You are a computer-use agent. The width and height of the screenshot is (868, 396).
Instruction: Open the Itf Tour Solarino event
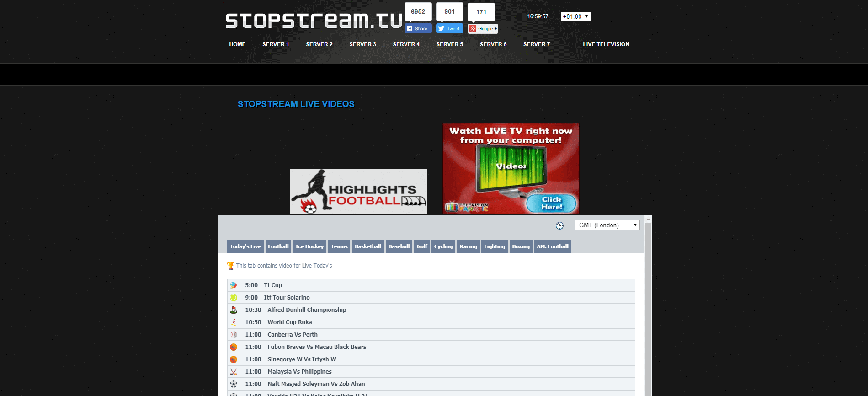(x=431, y=297)
